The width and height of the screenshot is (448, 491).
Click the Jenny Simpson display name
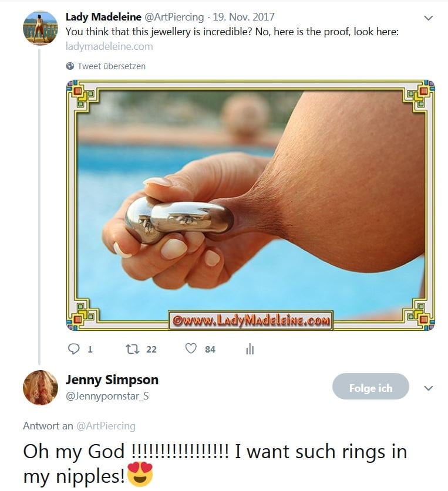[x=112, y=380]
